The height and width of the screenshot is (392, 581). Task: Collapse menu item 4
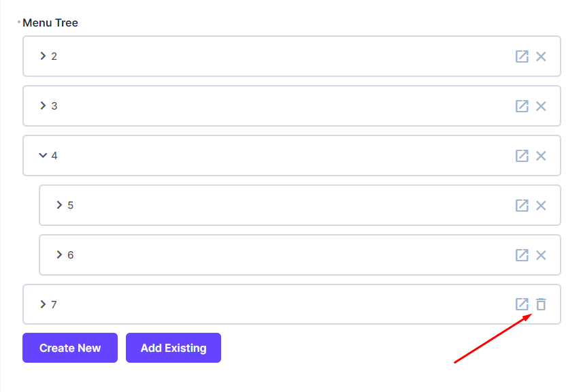42,155
